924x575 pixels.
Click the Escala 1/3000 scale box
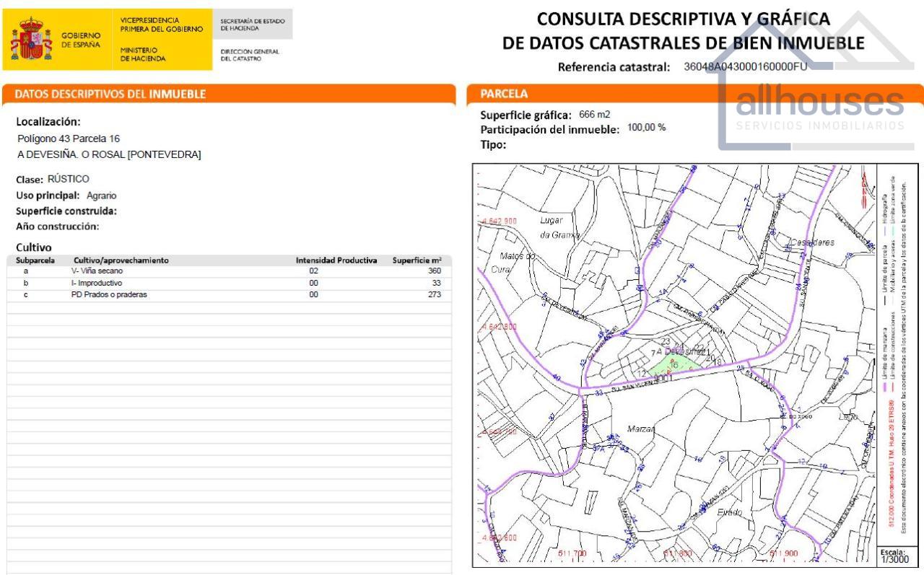[894, 556]
